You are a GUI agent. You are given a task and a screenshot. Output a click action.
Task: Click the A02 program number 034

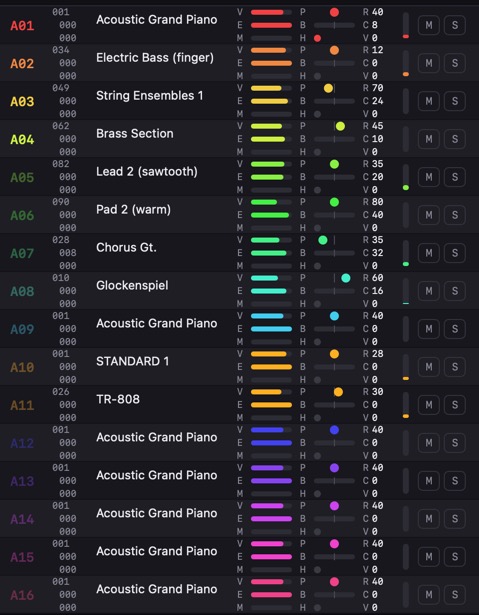(61, 50)
